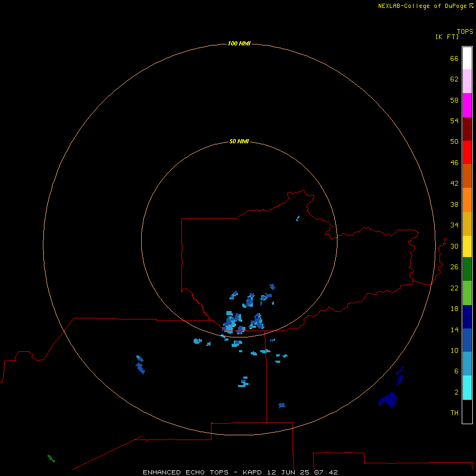The image size is (476, 476).
Task: Click the 26 legend value label
Action: pyautogui.click(x=454, y=267)
